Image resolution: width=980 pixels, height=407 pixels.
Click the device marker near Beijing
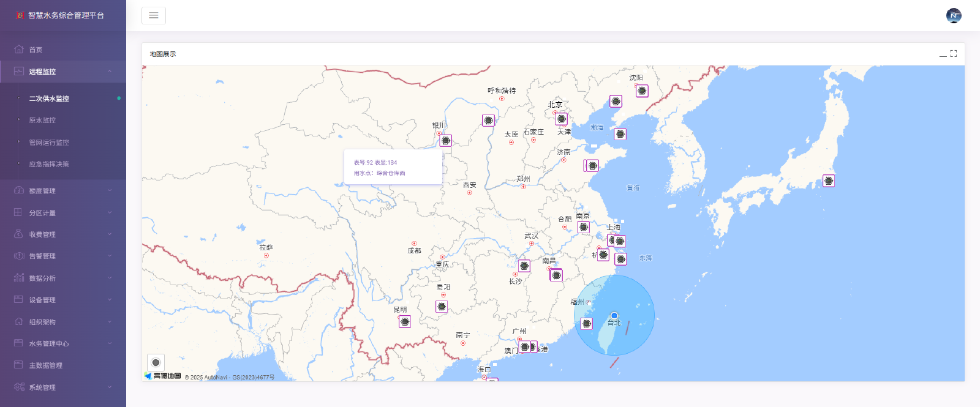point(562,119)
